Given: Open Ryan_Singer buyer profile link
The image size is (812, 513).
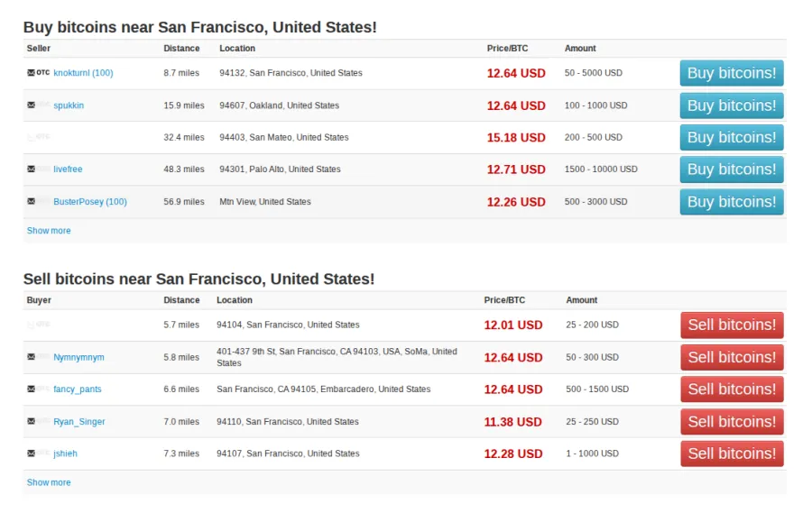Looking at the screenshot, I should [79, 422].
